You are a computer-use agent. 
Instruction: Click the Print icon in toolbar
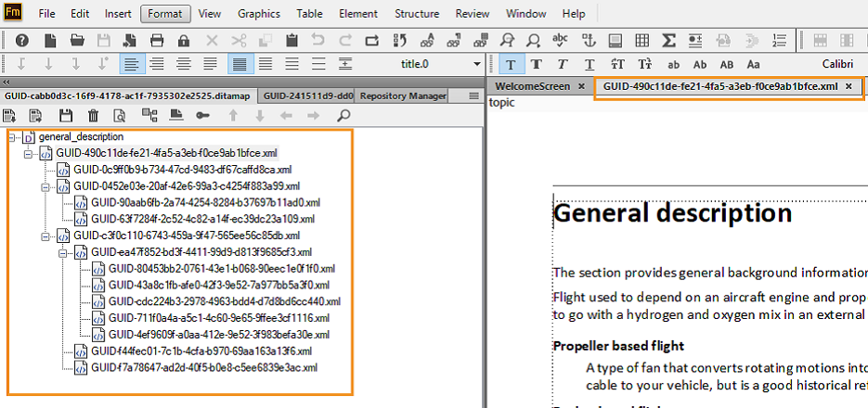pyautogui.click(x=157, y=40)
